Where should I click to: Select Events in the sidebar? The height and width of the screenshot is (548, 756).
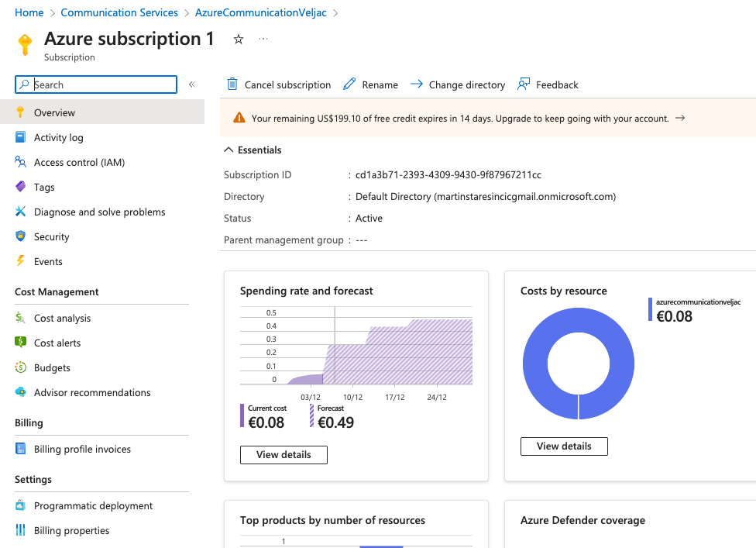click(x=49, y=261)
